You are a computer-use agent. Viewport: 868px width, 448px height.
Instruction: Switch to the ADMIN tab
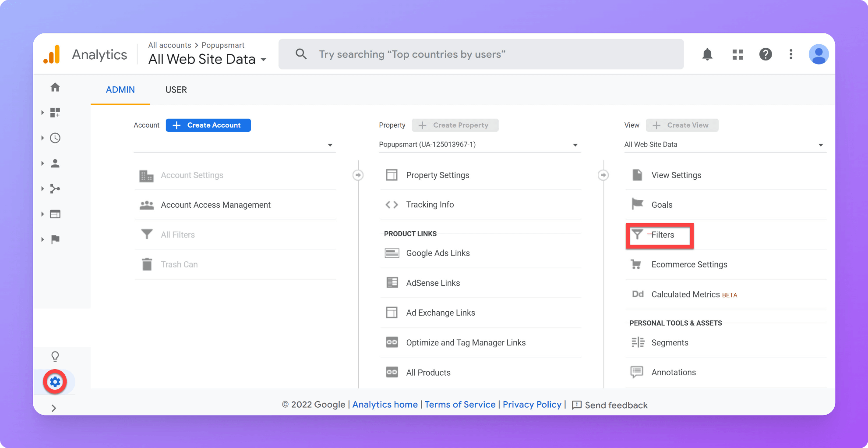pyautogui.click(x=120, y=90)
